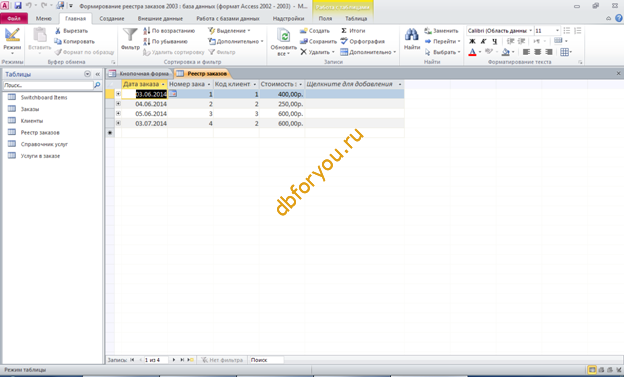Viewport: 624px width, 377px height.
Task: Center align the text
Action: 537,52
